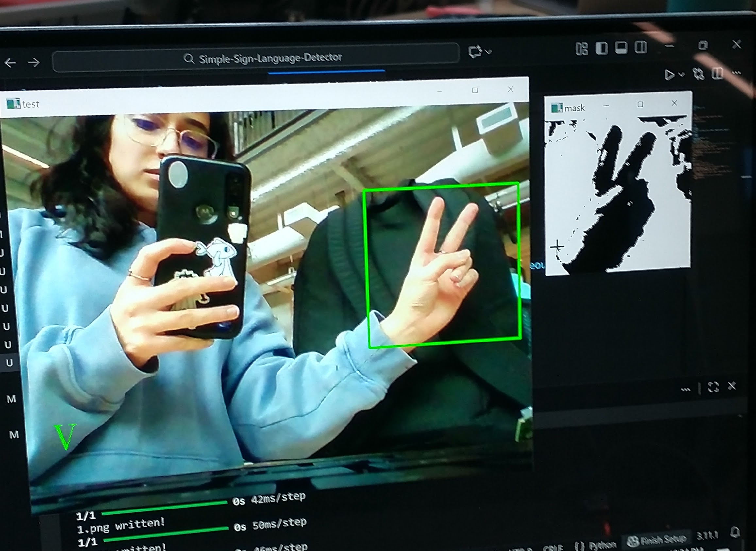Viewport: 756px width, 551px height.
Task: Go back using the left arrow
Action: click(10, 63)
